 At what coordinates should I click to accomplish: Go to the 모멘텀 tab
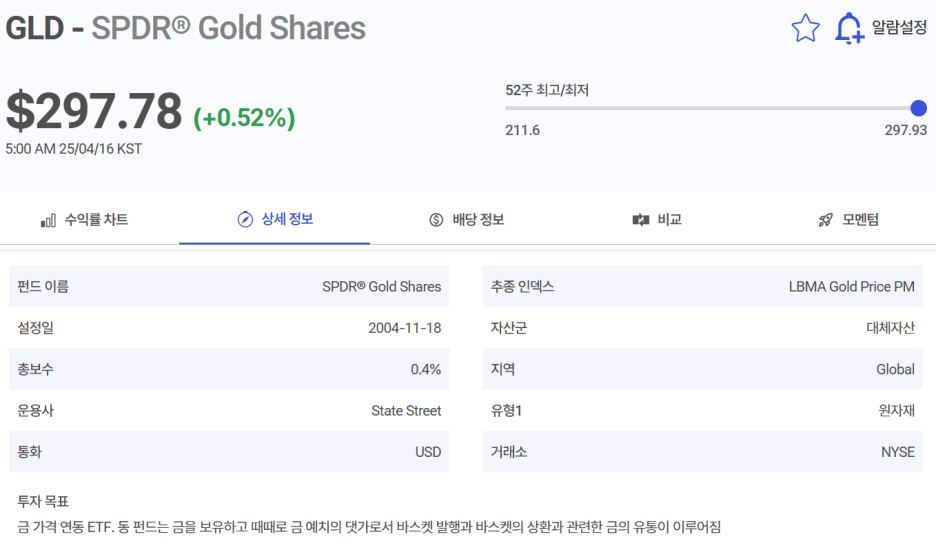point(848,220)
